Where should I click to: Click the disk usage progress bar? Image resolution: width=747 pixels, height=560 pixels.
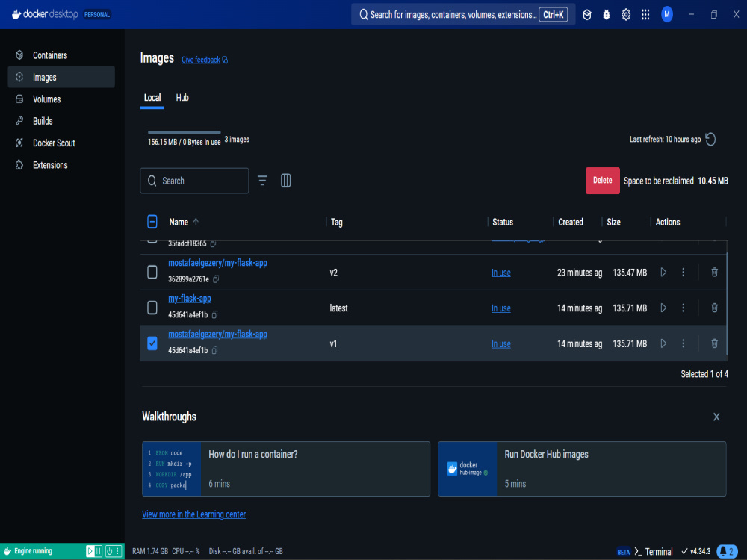tap(184, 132)
